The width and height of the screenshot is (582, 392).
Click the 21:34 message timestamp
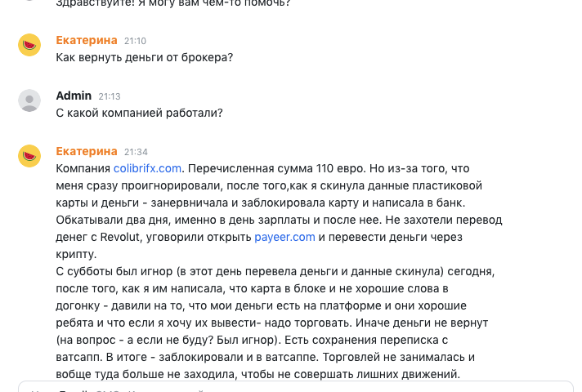(x=136, y=152)
